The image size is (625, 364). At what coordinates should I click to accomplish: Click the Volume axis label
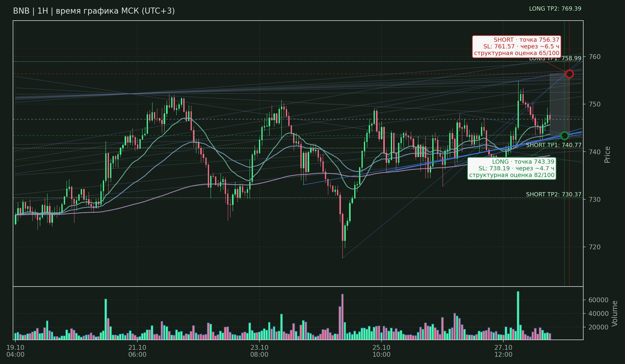click(615, 313)
